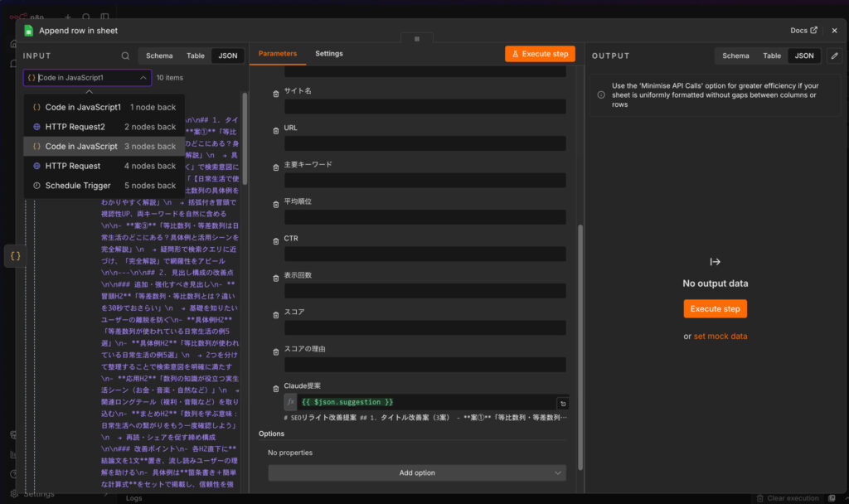849x504 pixels.
Task: Delete the Claude提案 field
Action: tap(275, 389)
